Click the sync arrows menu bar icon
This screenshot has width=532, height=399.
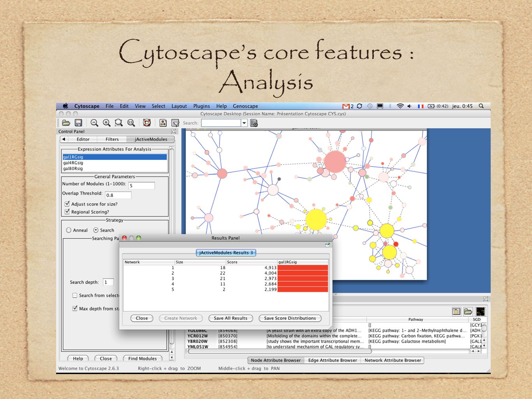tap(359, 106)
